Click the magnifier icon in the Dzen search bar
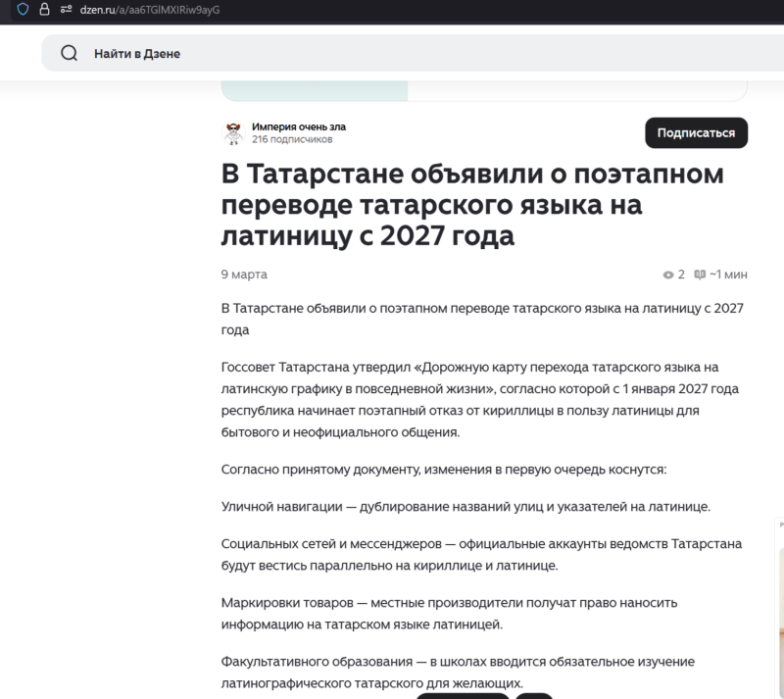 click(69, 53)
